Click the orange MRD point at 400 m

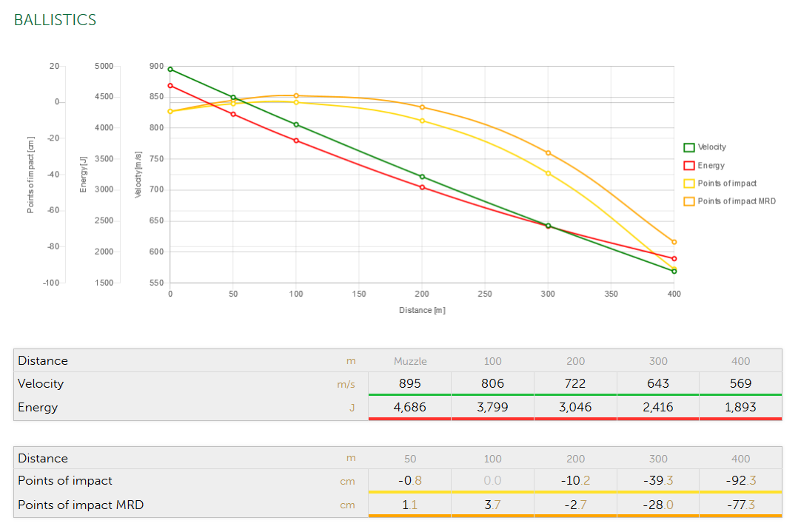pyautogui.click(x=674, y=242)
